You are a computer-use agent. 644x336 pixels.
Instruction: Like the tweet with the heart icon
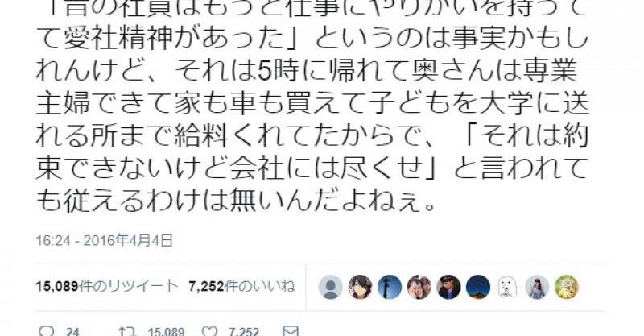pos(210,331)
